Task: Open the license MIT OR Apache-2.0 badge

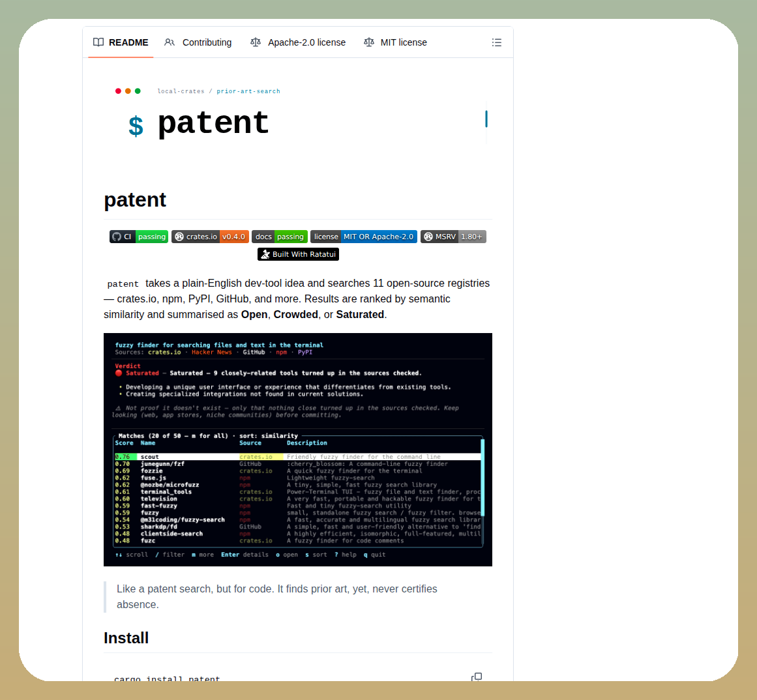Action: pos(364,237)
